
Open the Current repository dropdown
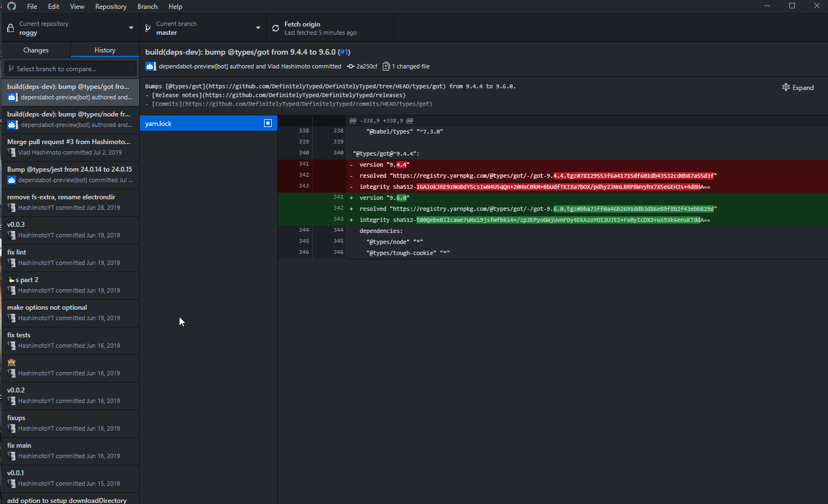70,28
